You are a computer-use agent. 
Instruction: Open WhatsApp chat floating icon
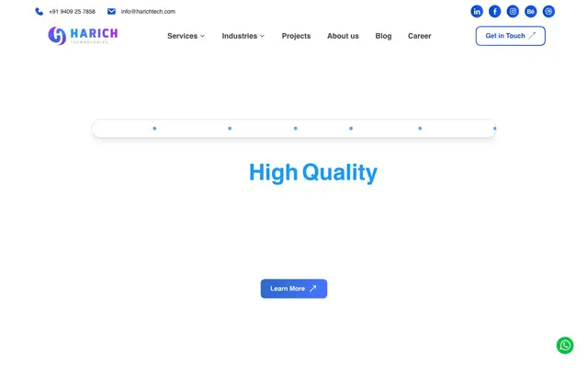tap(565, 345)
